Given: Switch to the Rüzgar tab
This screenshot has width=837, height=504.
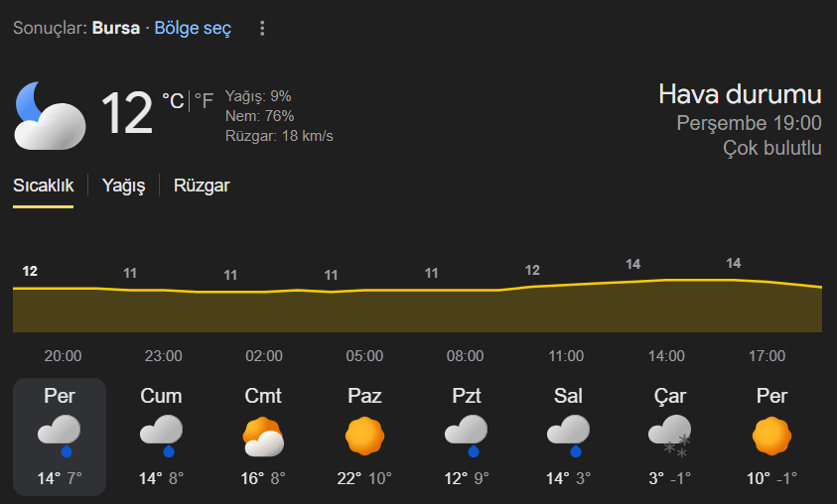Looking at the screenshot, I should click(202, 186).
